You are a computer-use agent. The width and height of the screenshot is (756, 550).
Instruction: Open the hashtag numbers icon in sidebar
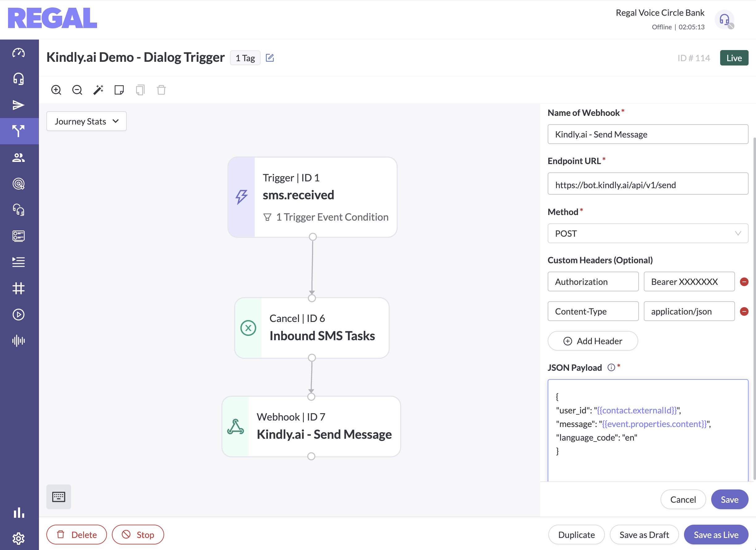19,288
